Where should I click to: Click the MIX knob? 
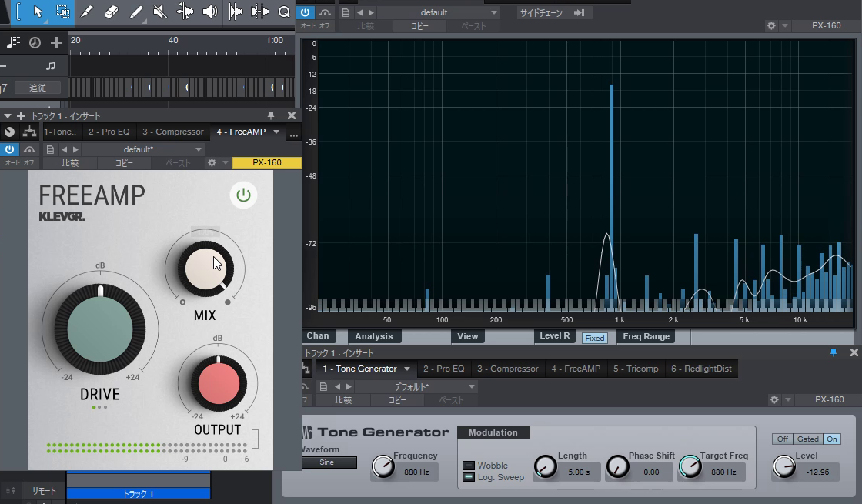click(205, 269)
